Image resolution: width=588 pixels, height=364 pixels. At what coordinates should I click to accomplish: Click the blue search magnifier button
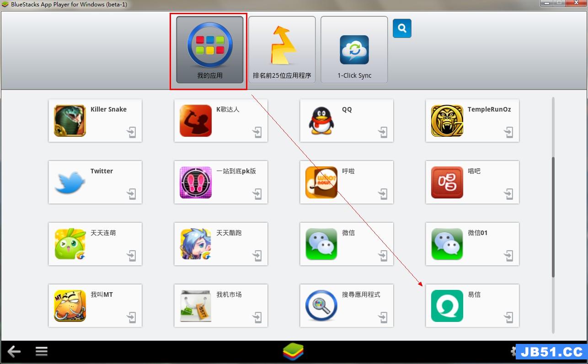(402, 28)
